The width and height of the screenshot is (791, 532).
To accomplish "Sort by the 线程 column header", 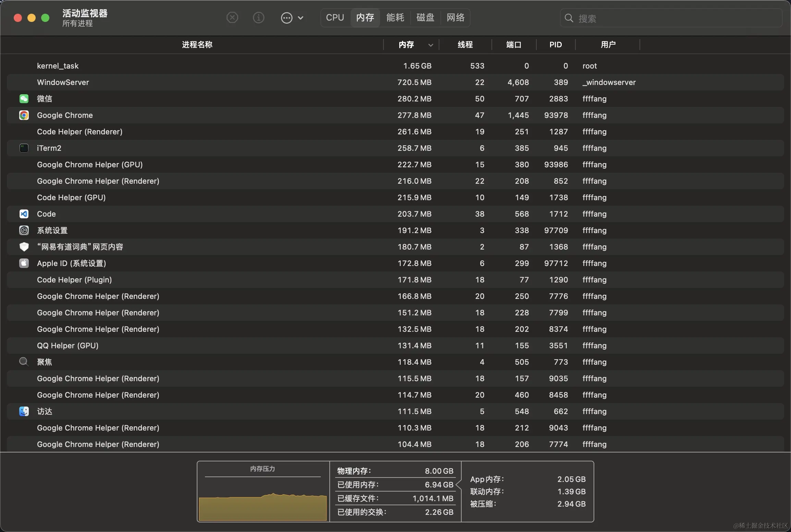I will (465, 45).
